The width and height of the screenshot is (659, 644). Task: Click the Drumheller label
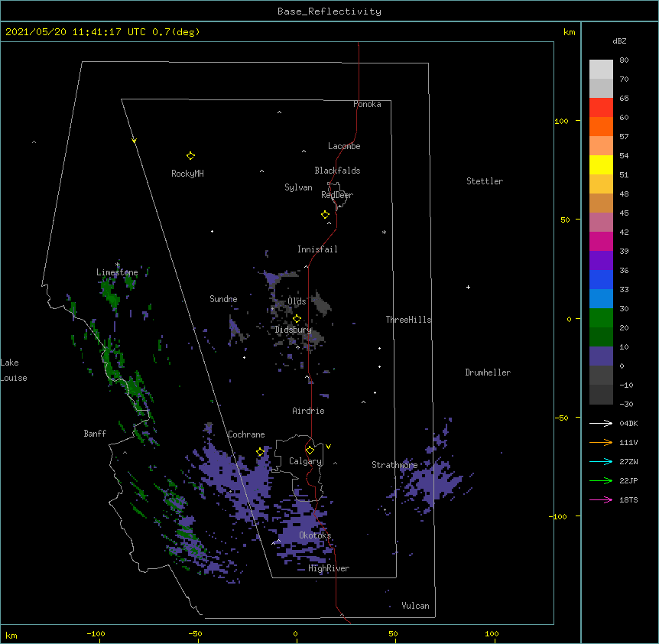point(488,372)
